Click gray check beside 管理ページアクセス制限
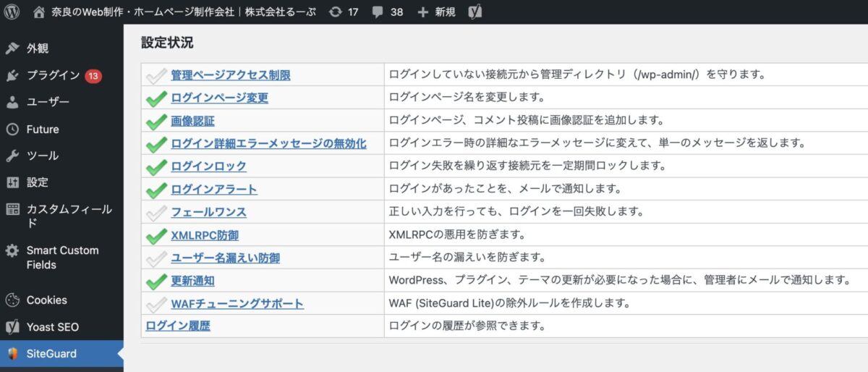Image resolution: width=868 pixels, height=372 pixels. pyautogui.click(x=156, y=75)
